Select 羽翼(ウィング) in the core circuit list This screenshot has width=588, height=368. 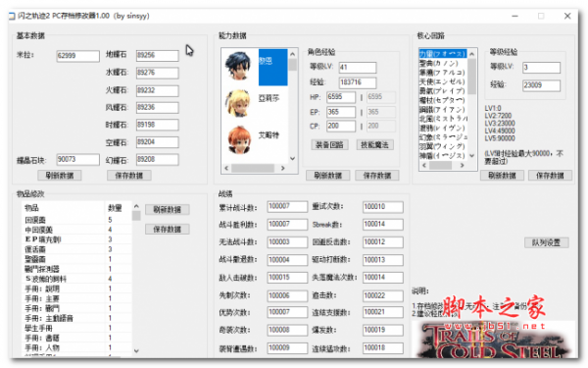click(443, 146)
